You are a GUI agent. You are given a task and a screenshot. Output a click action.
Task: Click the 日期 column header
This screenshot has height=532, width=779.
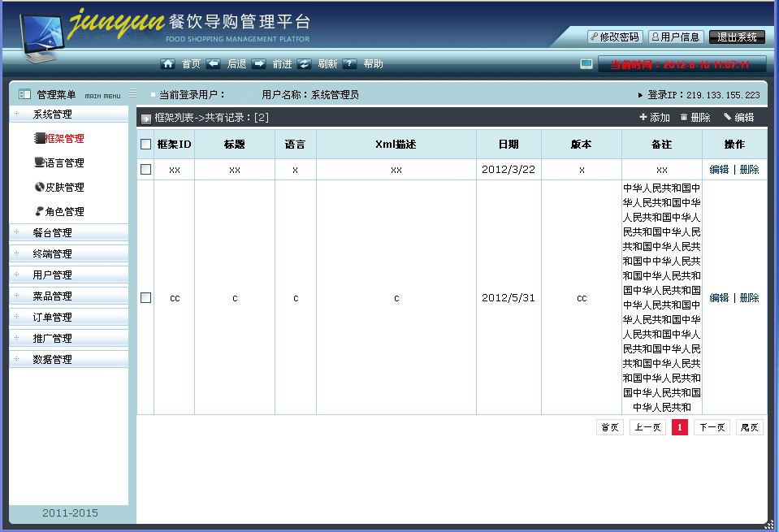509,145
